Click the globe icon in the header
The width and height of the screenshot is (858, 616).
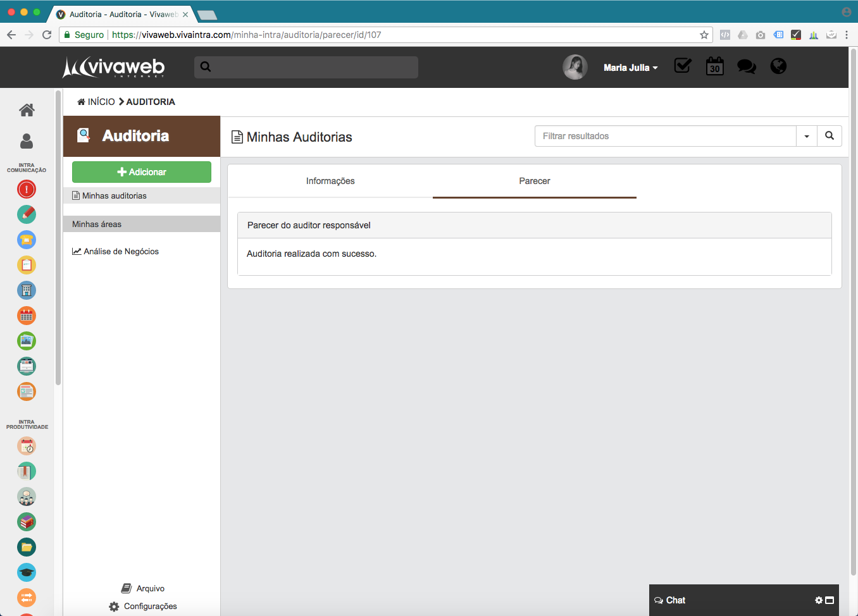pos(778,66)
